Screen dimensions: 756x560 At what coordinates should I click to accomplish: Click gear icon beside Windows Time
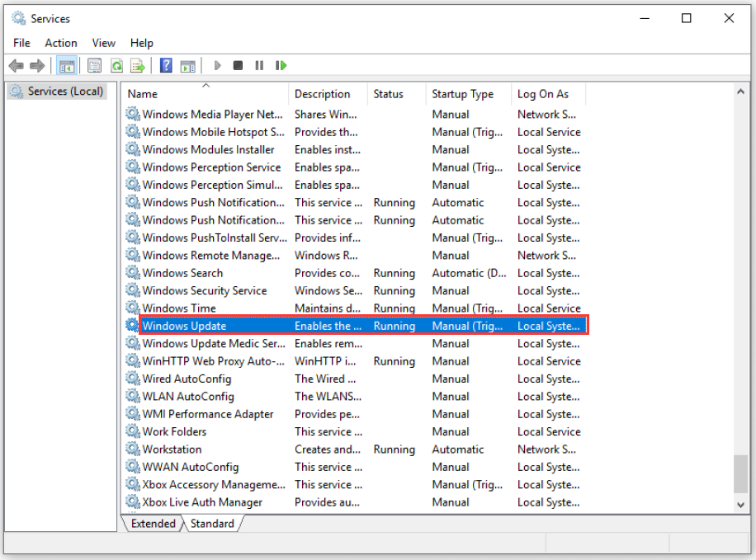pos(132,308)
